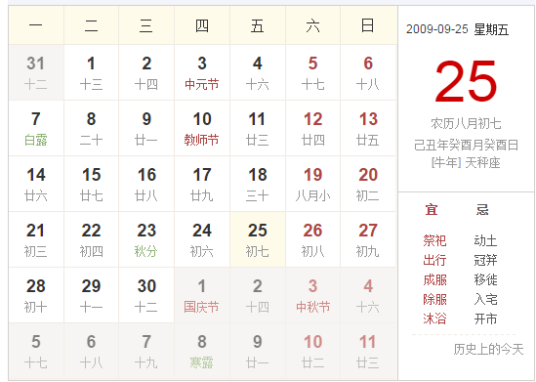Screen dimensions: 536x382
Task: Open October 8 寒露 date cell
Action: (x=202, y=351)
